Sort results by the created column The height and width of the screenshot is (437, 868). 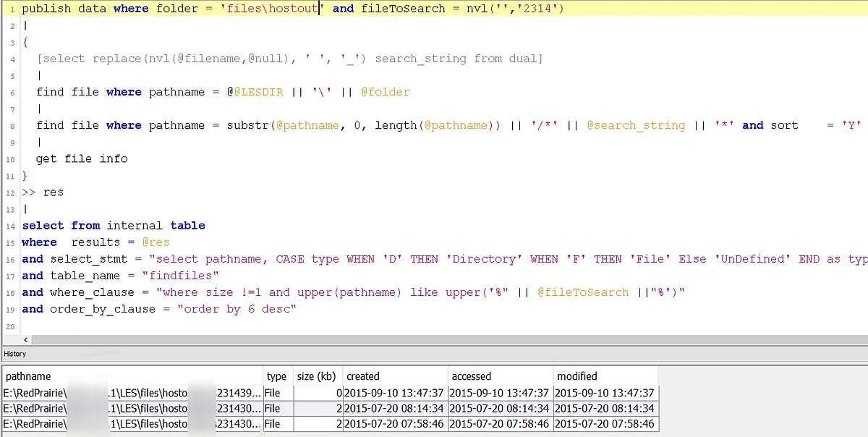point(363,376)
